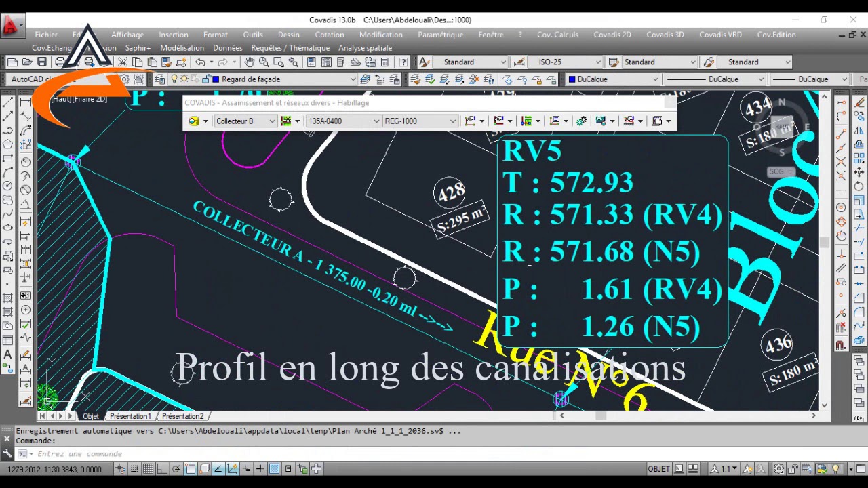Toggle snap mode in status bar
Screen dimensions: 868x488
point(134,468)
